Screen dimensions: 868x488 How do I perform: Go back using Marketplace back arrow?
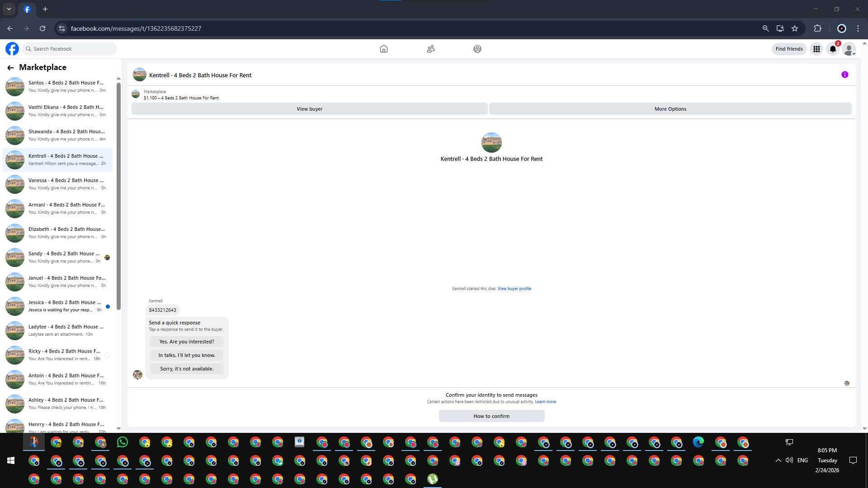(x=10, y=68)
